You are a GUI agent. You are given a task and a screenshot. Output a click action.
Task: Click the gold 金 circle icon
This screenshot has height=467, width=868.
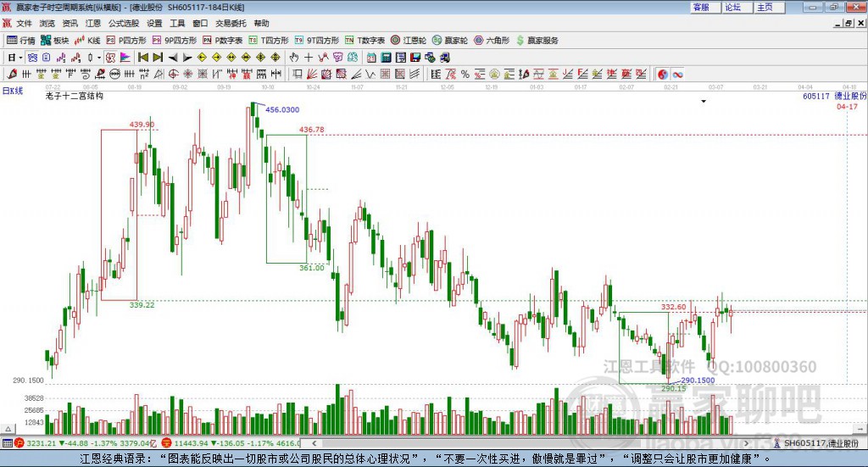click(494, 74)
